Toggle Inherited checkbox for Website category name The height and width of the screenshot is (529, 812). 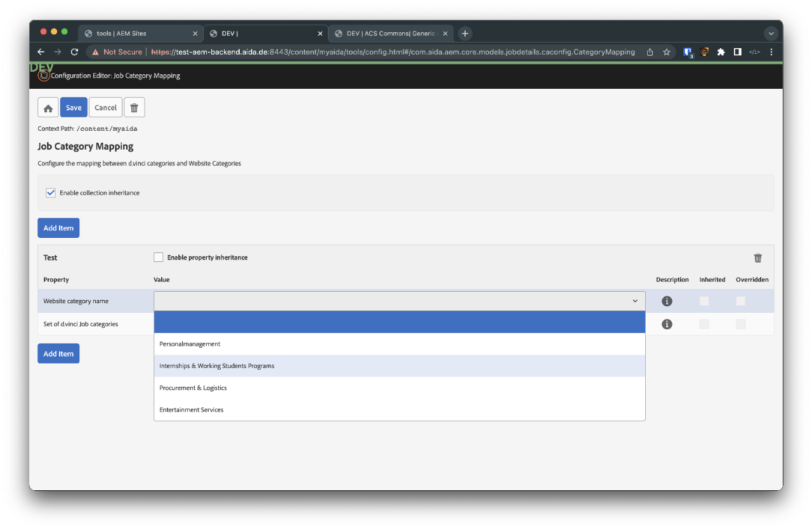coord(704,301)
